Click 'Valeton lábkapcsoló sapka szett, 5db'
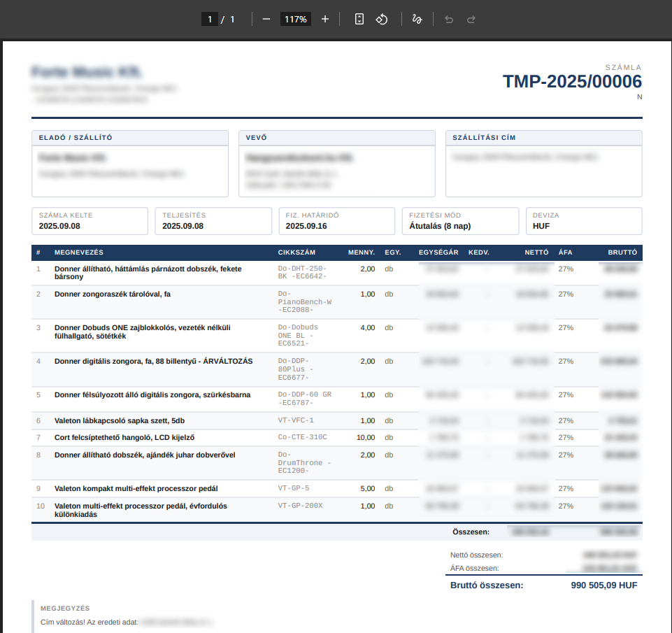Viewport: 672px width, 633px height. pyautogui.click(x=120, y=421)
